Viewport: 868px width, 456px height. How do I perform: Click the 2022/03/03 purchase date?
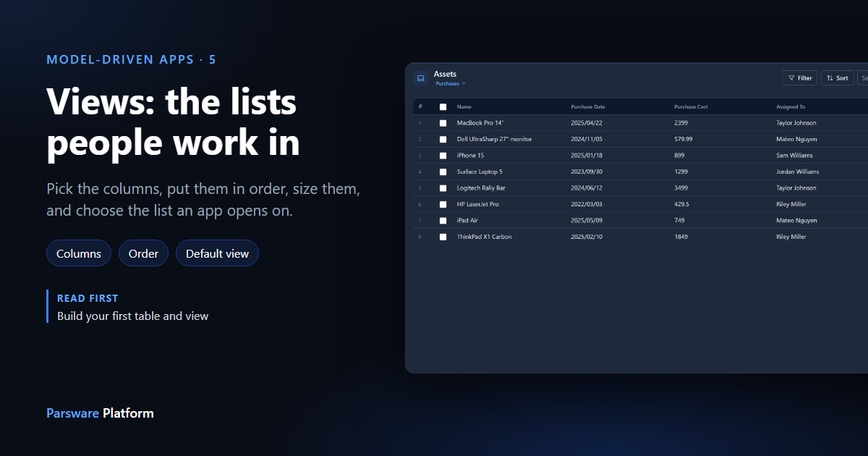pyautogui.click(x=587, y=204)
